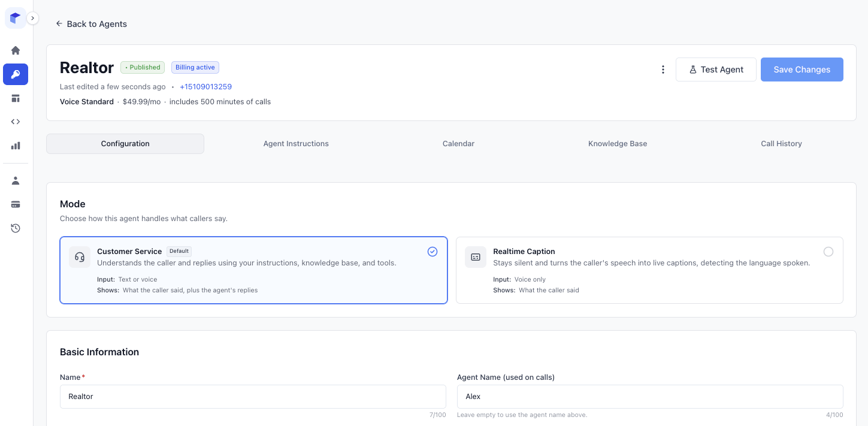Click the Agent Name input field
This screenshot has height=426, width=868.
tap(650, 397)
